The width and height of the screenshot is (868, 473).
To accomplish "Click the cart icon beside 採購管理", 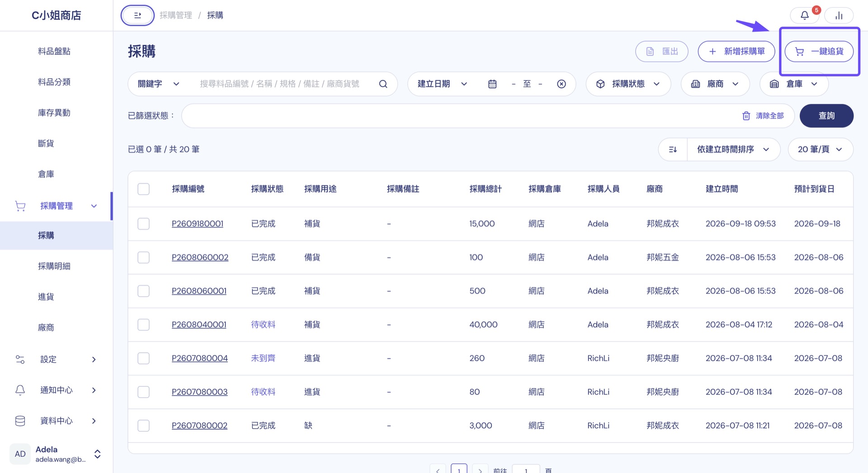I will point(20,206).
